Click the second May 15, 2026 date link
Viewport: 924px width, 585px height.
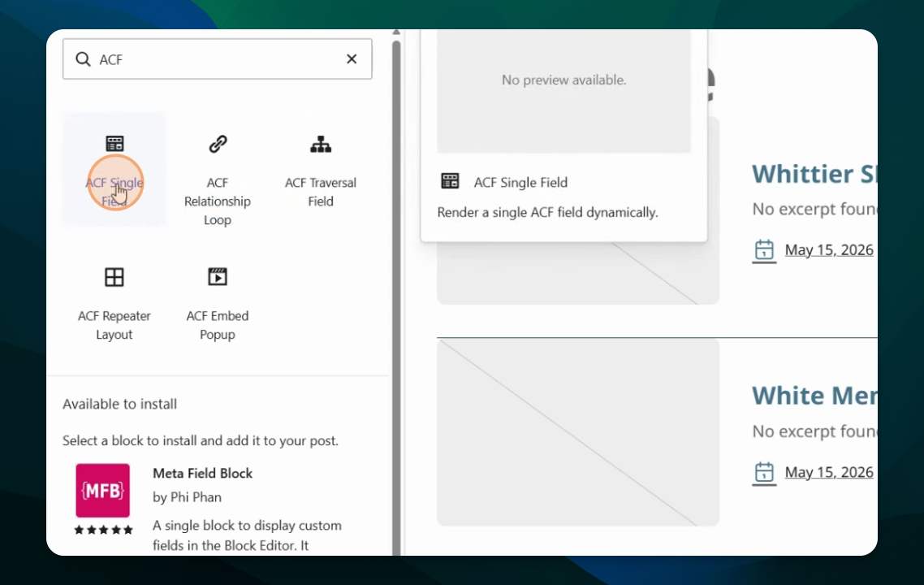click(828, 472)
